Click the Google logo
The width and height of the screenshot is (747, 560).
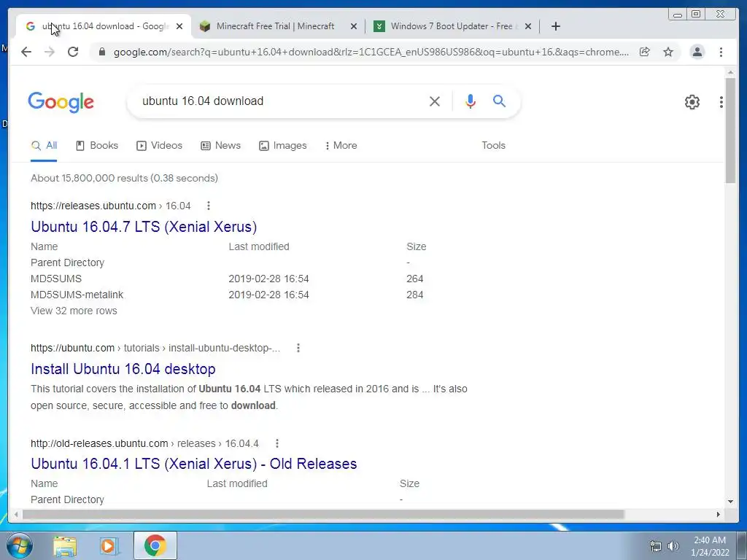pyautogui.click(x=61, y=102)
